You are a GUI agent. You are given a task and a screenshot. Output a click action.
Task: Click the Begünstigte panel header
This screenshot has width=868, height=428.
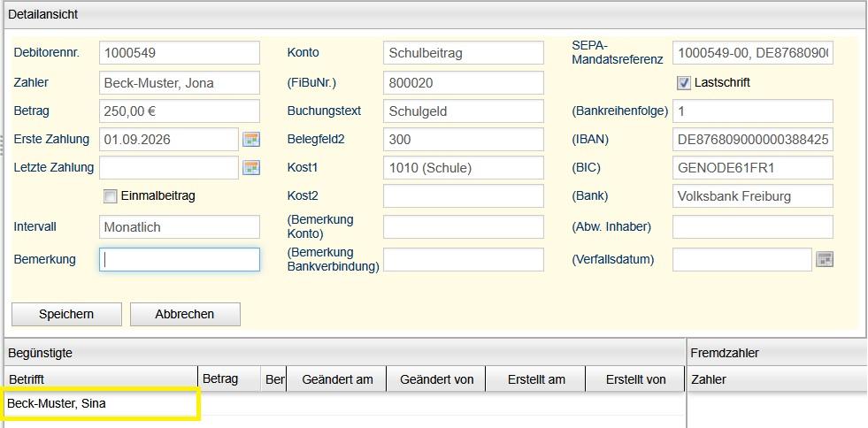345,353
